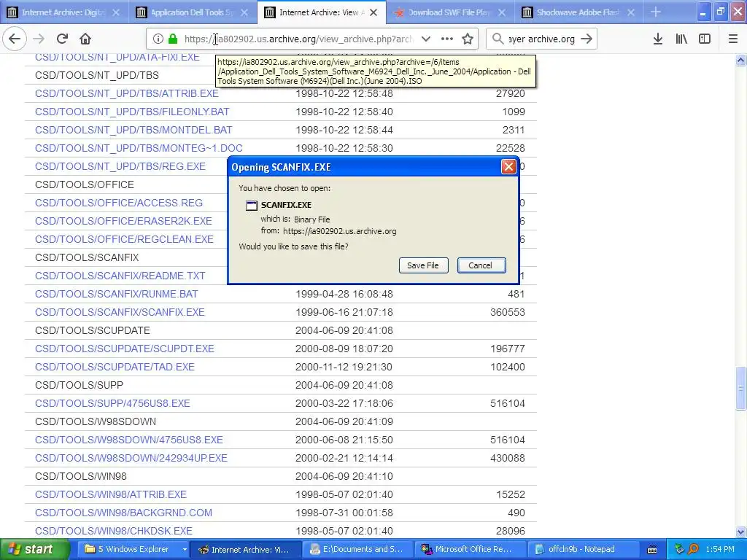747x560 pixels.
Task: Open the FILEONLY.BAT link
Action: point(132,112)
